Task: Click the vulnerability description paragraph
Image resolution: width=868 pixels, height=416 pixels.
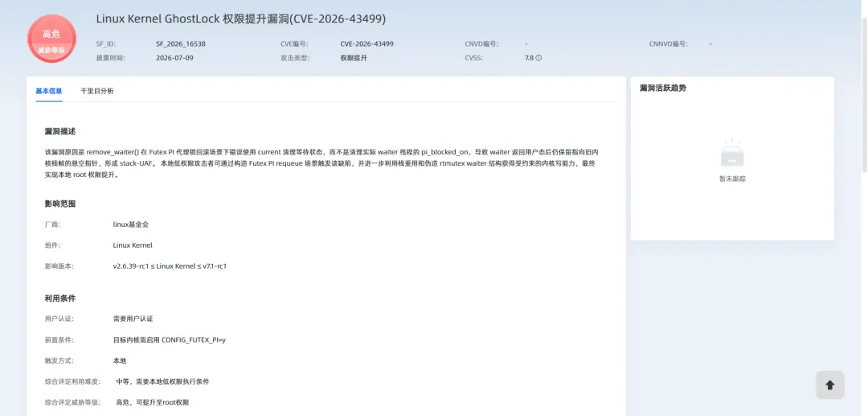Action: 321,163
